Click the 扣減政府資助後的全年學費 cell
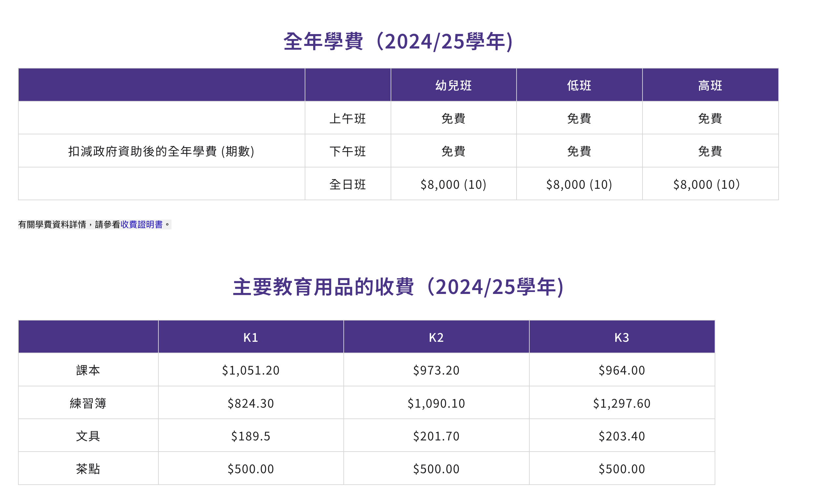Viewport: 816px width, 504px height. coord(161,151)
